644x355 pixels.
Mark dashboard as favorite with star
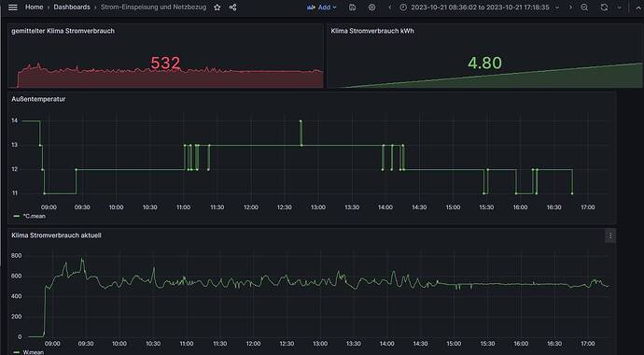point(217,7)
